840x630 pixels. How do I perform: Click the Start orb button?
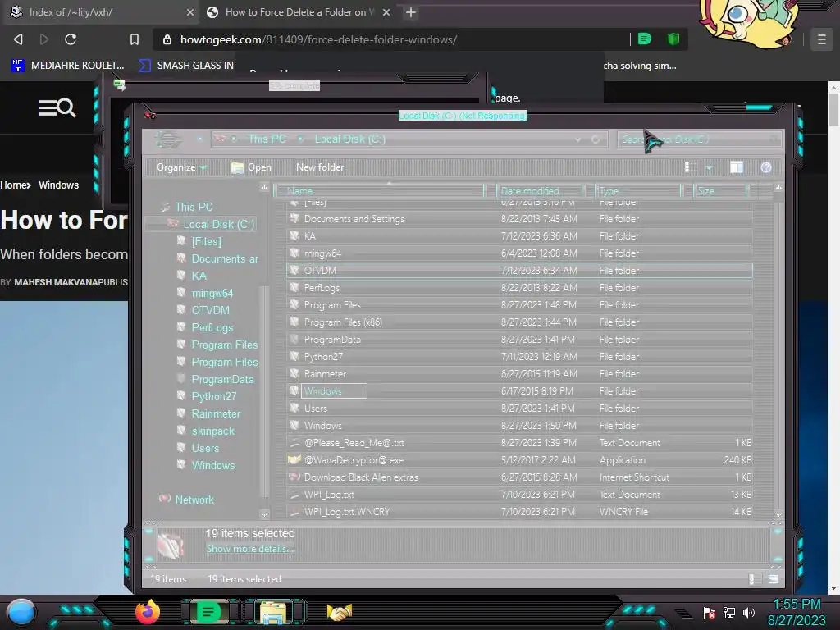coord(21,612)
